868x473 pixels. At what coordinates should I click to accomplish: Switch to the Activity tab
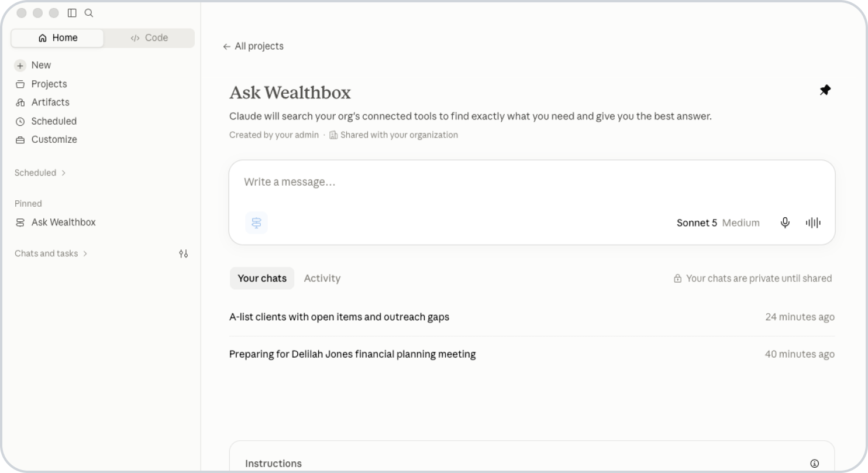coord(322,278)
